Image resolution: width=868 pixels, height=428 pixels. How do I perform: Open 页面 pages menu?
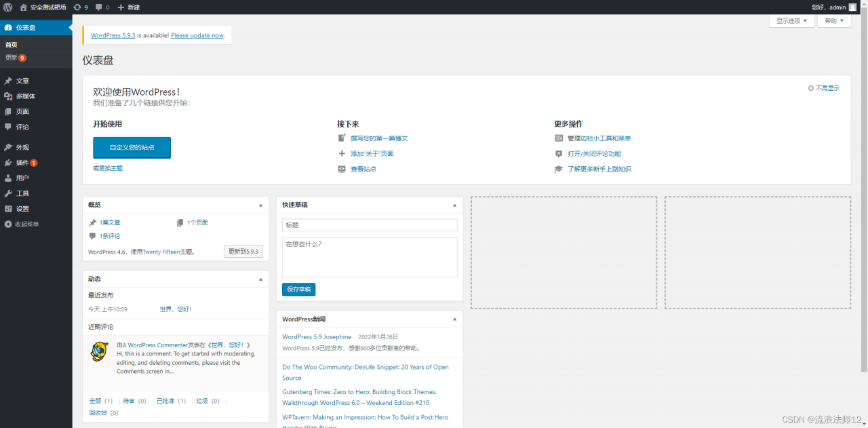36,111
